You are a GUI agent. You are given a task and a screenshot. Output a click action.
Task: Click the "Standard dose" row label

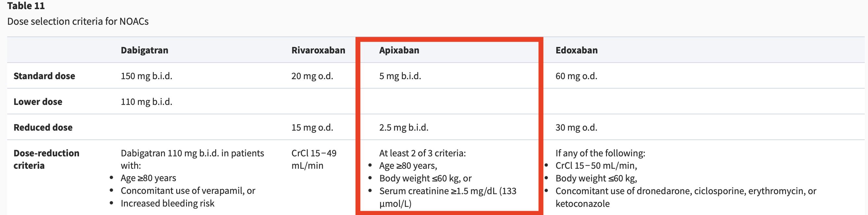44,76
